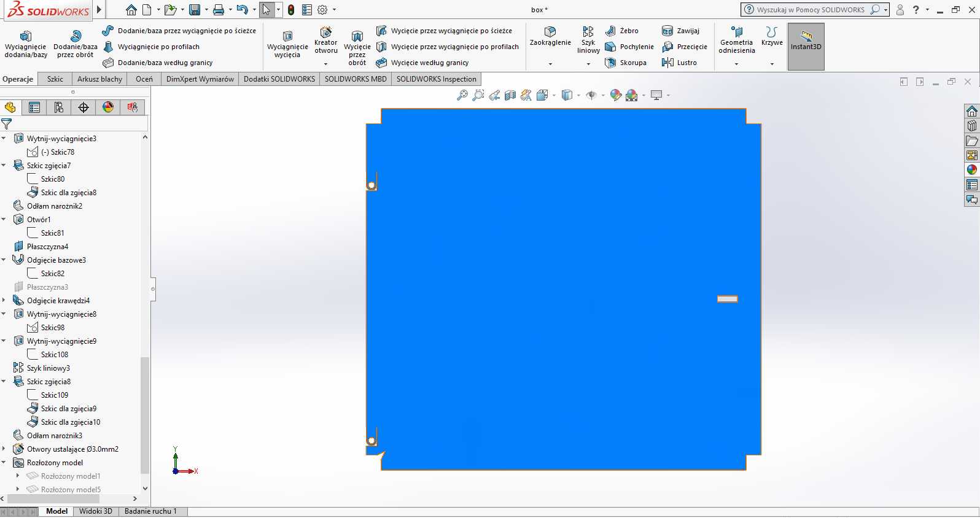
Task: Open the ConfigurationManager tab icon
Action: pos(59,107)
